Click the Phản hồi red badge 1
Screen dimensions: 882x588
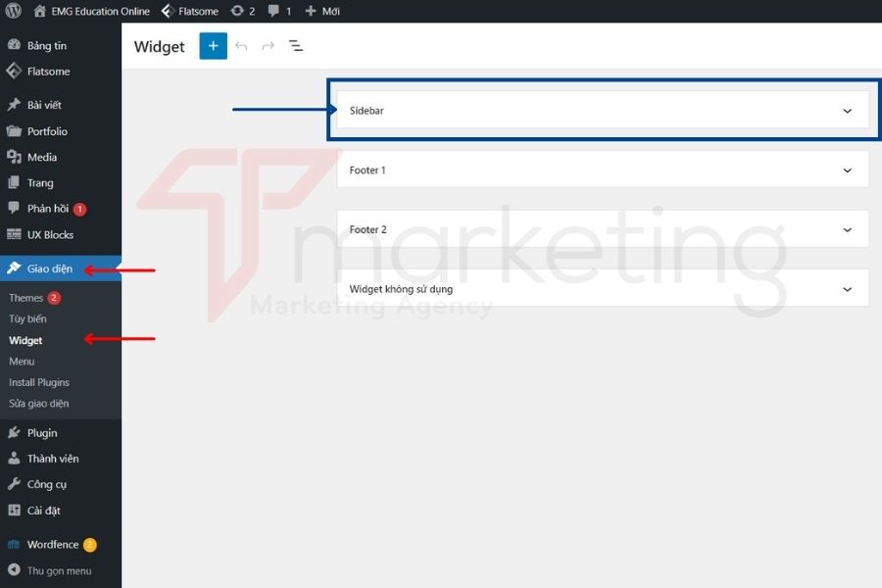click(x=80, y=209)
